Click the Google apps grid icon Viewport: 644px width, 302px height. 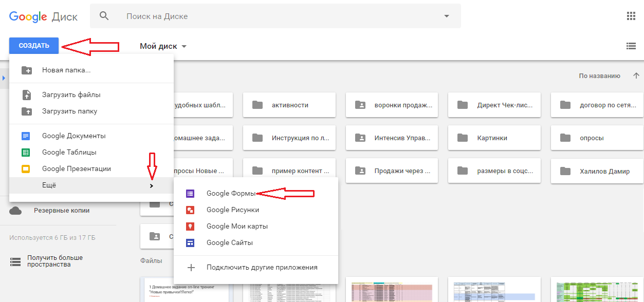(x=631, y=16)
